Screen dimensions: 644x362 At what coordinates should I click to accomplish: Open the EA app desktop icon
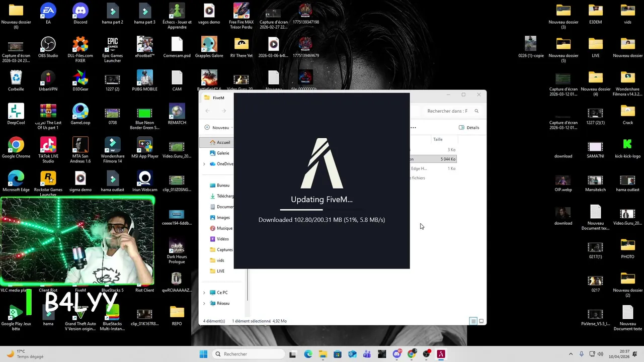coord(48,14)
